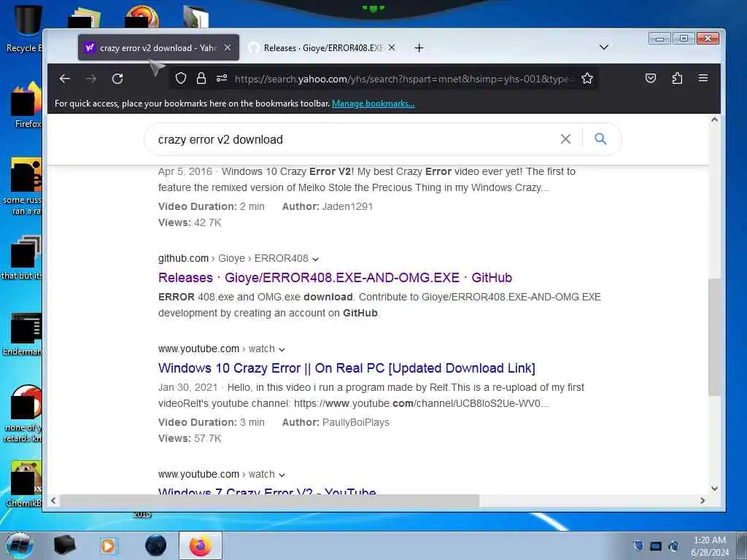Click the network tray icon
Viewport: 747px width, 560px height.
click(x=656, y=546)
